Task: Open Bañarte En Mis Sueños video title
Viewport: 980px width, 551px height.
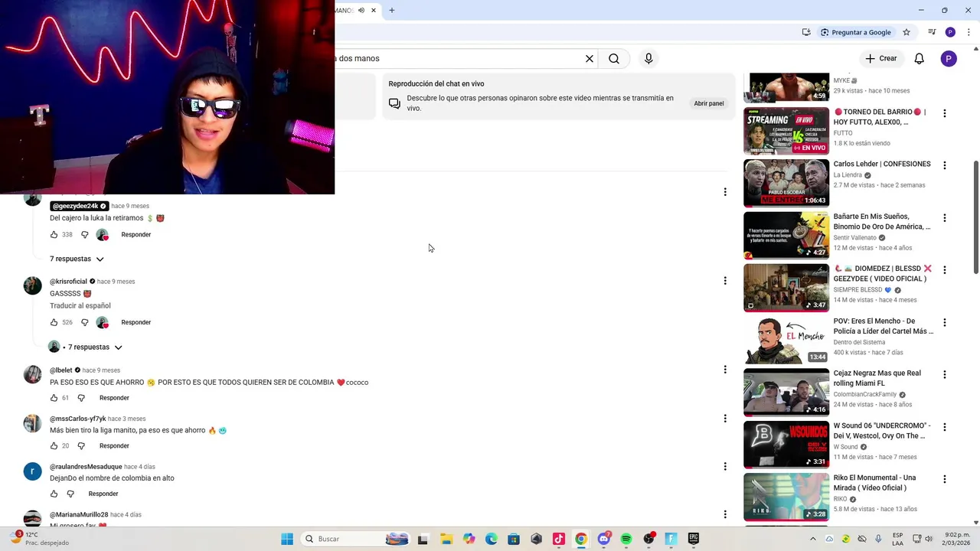Action: coord(882,222)
